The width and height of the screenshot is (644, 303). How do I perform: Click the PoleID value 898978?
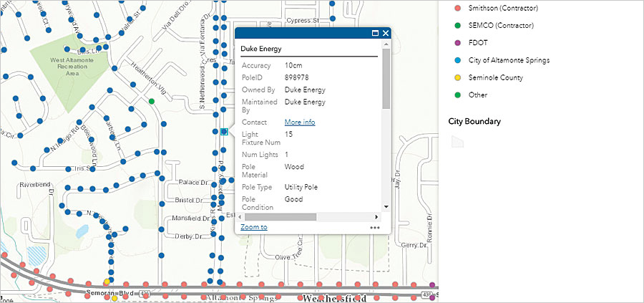coord(296,77)
